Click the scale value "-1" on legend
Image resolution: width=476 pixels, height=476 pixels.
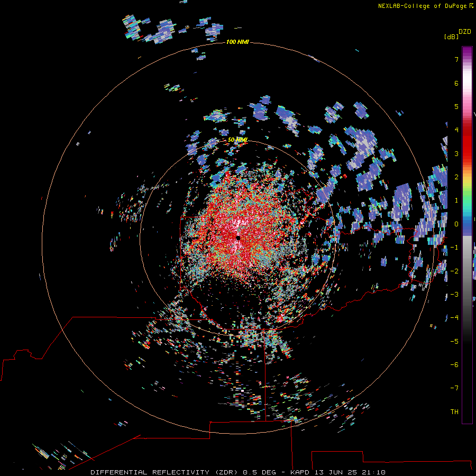coord(454,248)
